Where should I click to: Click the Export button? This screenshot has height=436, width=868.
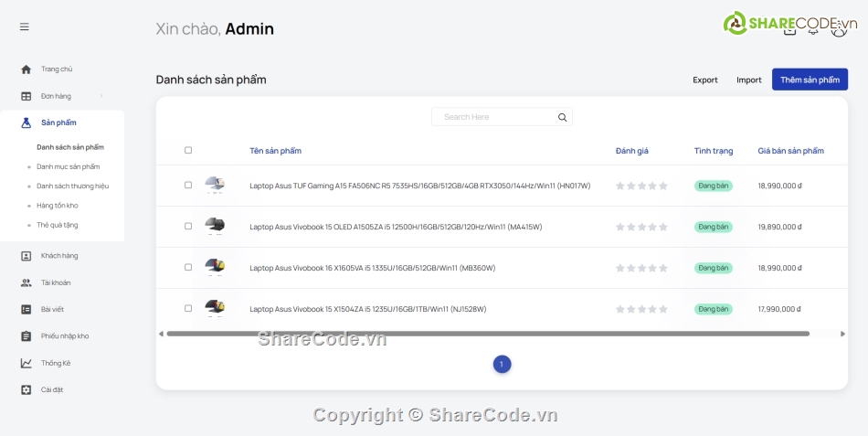coord(705,80)
